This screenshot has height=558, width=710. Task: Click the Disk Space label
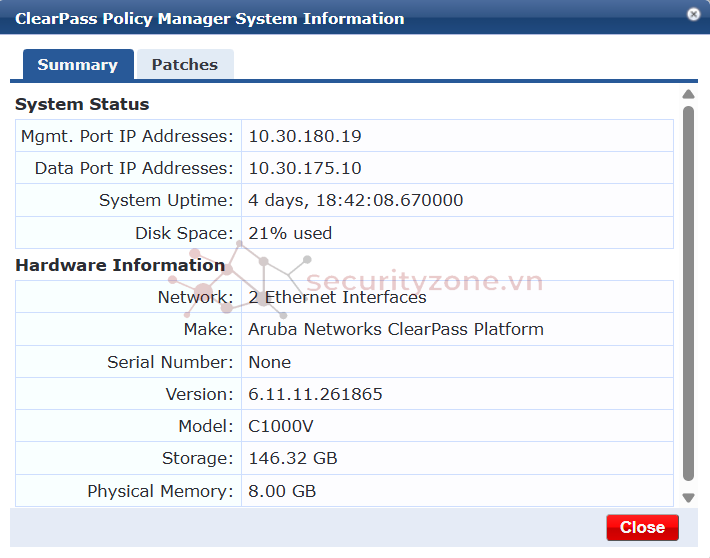(184, 233)
